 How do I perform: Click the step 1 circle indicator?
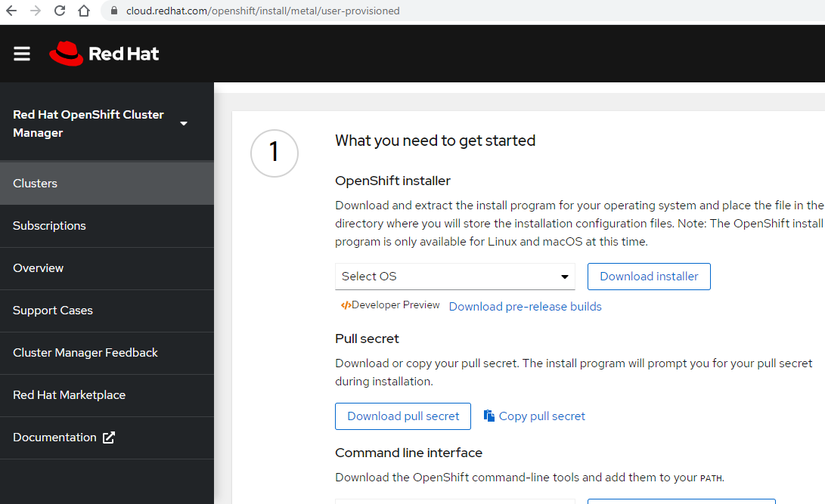coord(274,153)
